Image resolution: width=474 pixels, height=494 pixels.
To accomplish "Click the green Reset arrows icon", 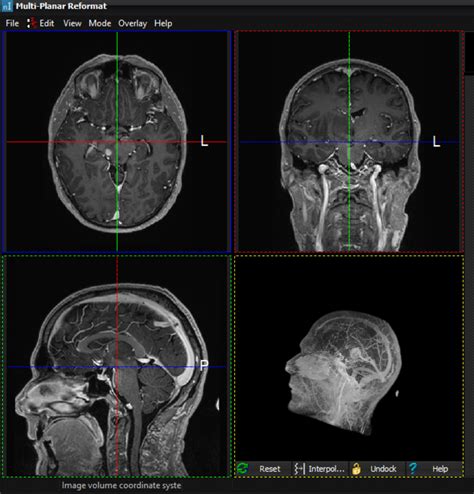I will pos(242,468).
